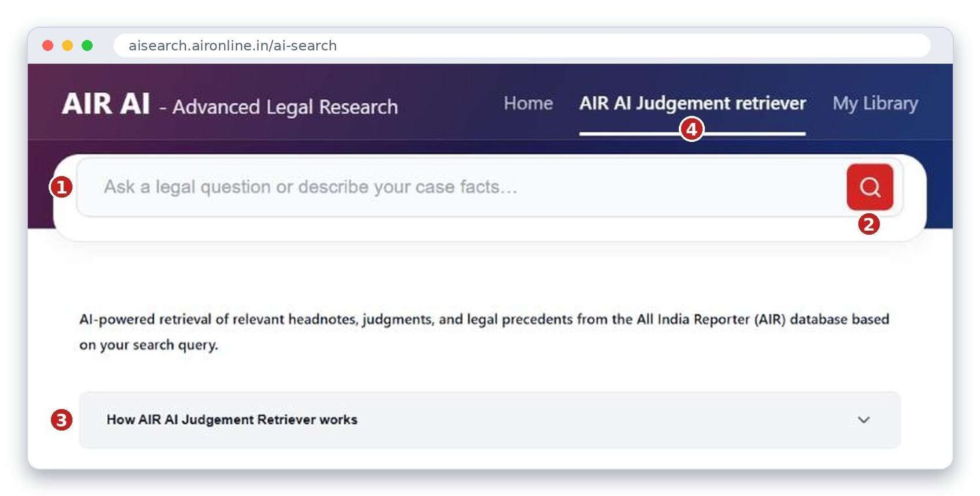
Task: Click the AIR AI logo text
Action: (x=106, y=104)
